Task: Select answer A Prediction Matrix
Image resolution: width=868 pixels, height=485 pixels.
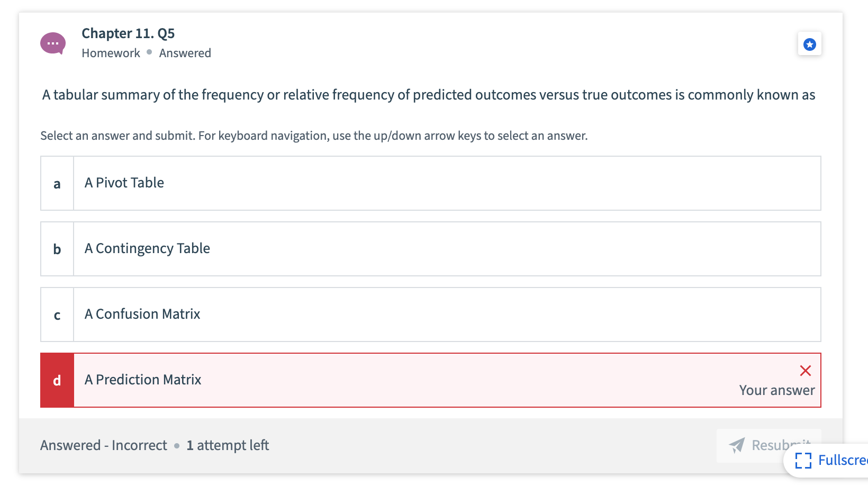Action: 431,380
